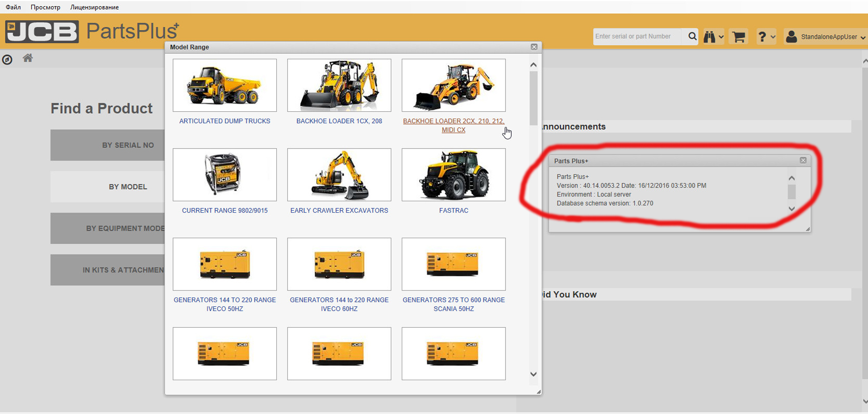Click the magnifier search icon
This screenshot has width=868, height=414.
click(x=692, y=36)
